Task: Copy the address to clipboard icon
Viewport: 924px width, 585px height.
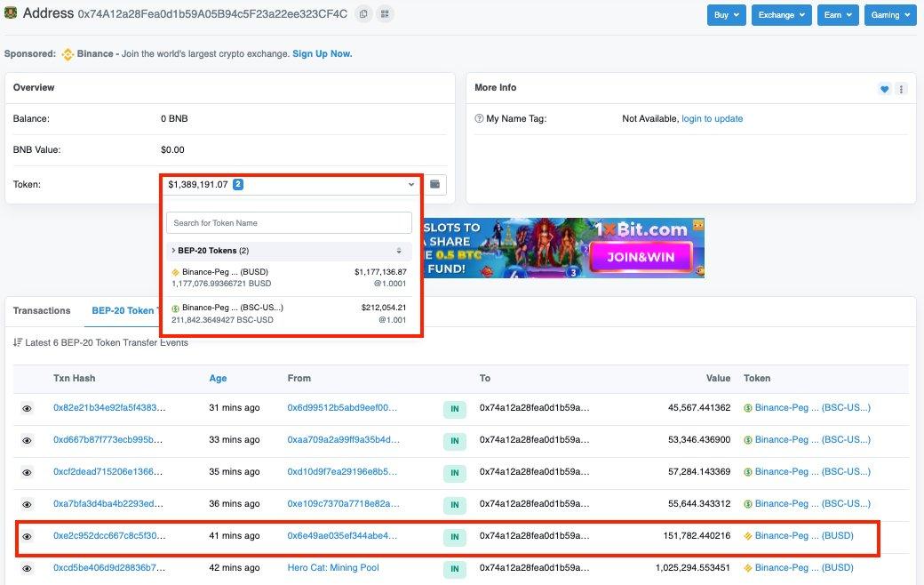Action: pyautogui.click(x=363, y=13)
